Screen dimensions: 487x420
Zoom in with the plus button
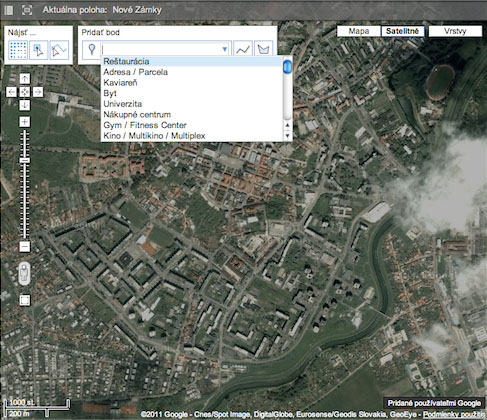[x=24, y=122]
